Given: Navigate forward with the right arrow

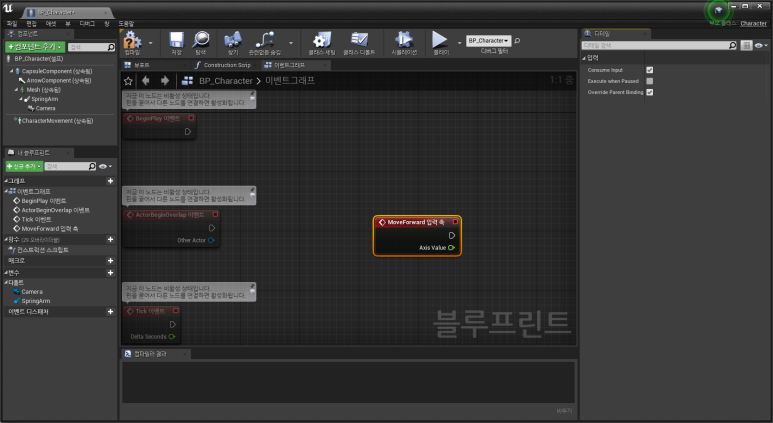Looking at the screenshot, I should (165, 80).
